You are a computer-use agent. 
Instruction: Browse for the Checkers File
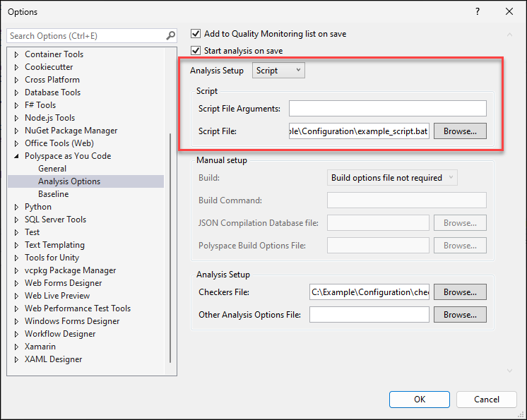point(460,292)
